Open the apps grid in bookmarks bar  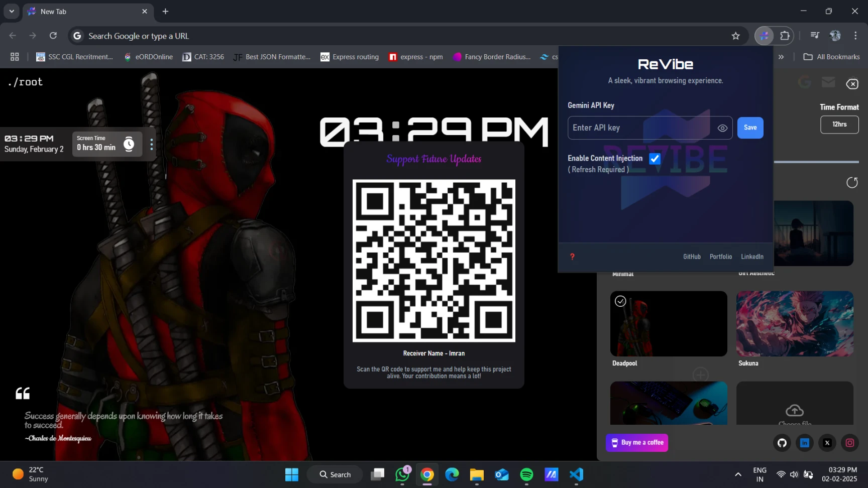click(x=15, y=57)
